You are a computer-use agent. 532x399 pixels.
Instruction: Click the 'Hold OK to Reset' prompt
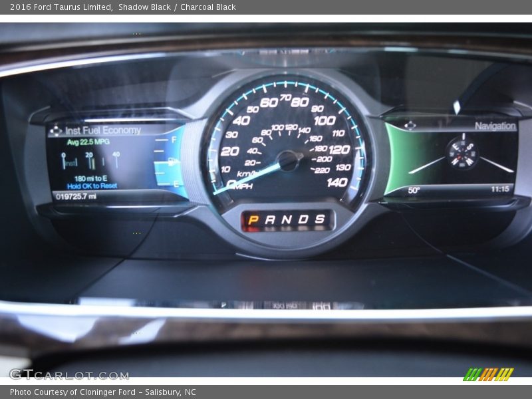[x=92, y=186]
